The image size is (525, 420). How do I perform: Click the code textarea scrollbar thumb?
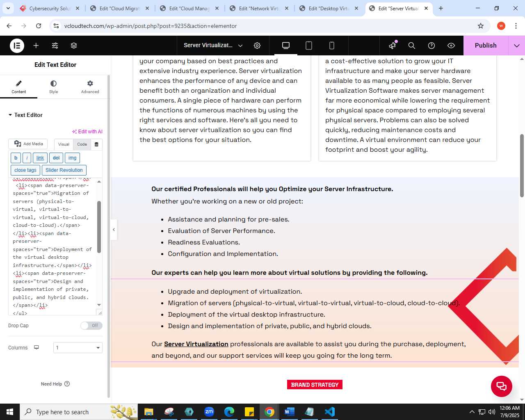point(99,227)
